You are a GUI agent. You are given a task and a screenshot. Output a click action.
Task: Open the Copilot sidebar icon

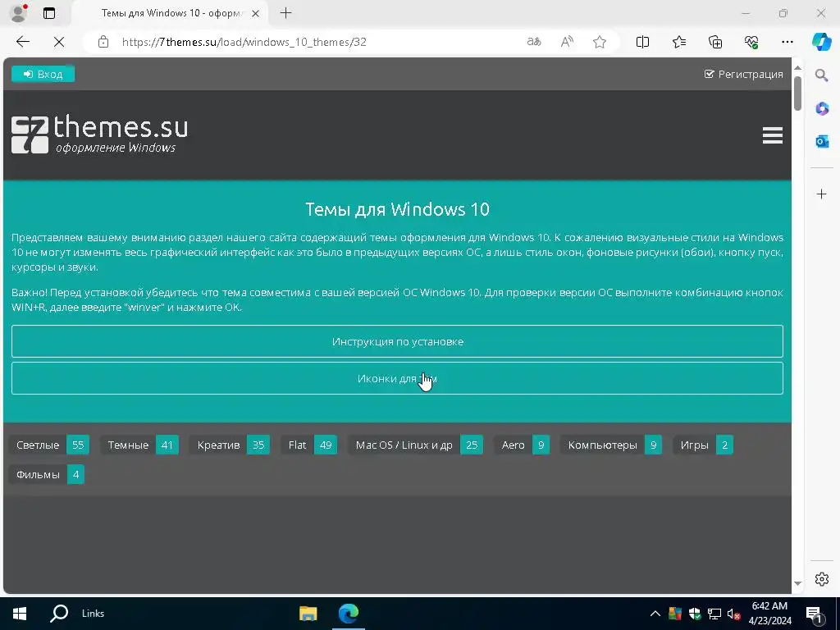tap(821, 42)
